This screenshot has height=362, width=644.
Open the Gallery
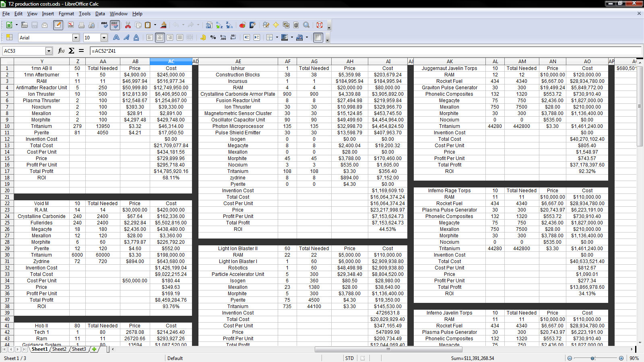pos(286,25)
